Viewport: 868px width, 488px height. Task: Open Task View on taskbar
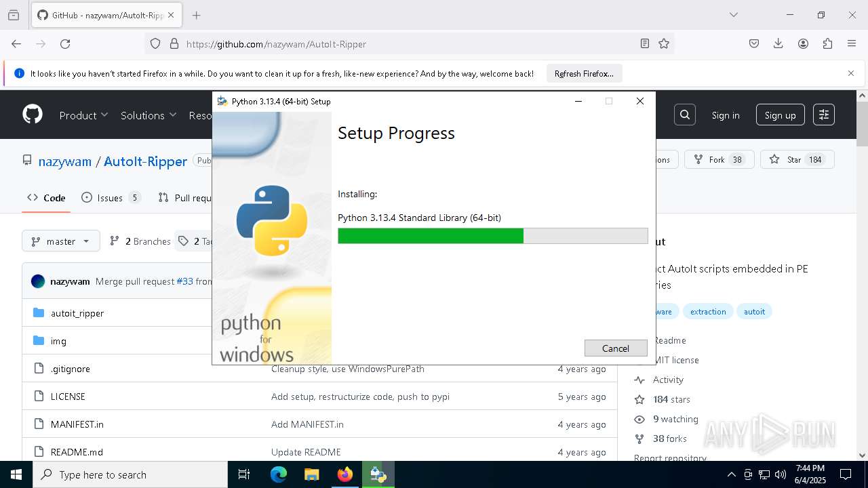point(244,474)
